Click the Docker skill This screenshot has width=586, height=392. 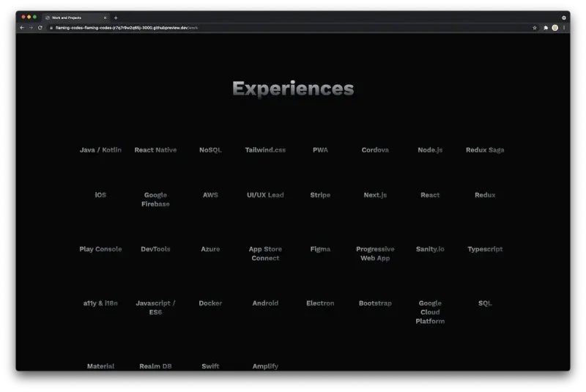tap(210, 303)
